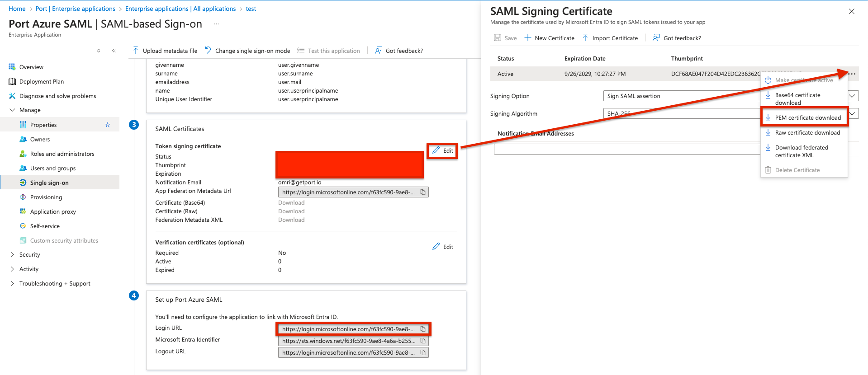The image size is (868, 375).
Task: Click Import Certificate
Action: click(610, 38)
